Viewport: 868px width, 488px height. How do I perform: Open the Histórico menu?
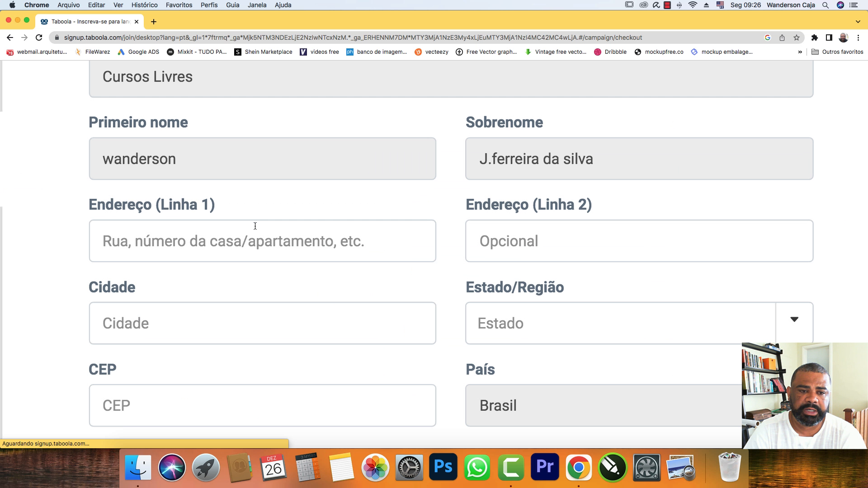[x=144, y=5]
